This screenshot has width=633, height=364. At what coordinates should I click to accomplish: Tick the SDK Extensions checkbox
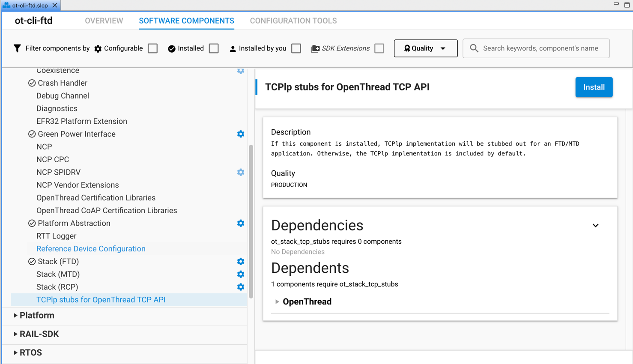click(x=379, y=48)
